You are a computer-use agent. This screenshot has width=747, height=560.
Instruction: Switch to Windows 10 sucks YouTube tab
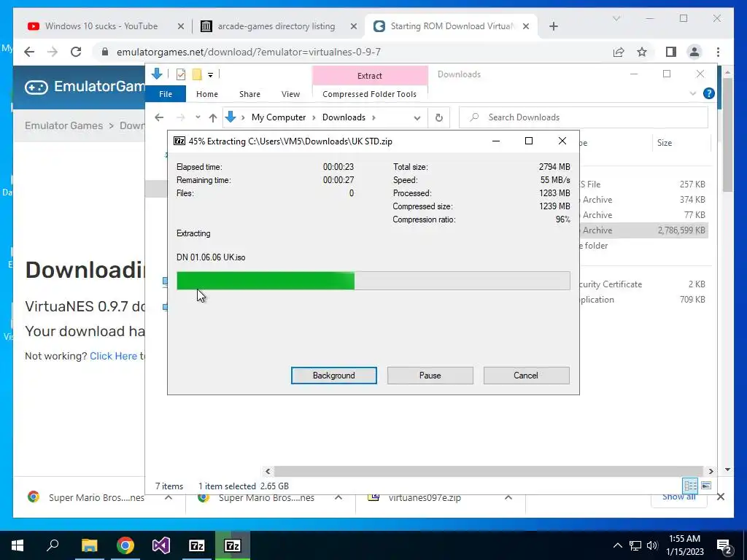coord(101,26)
